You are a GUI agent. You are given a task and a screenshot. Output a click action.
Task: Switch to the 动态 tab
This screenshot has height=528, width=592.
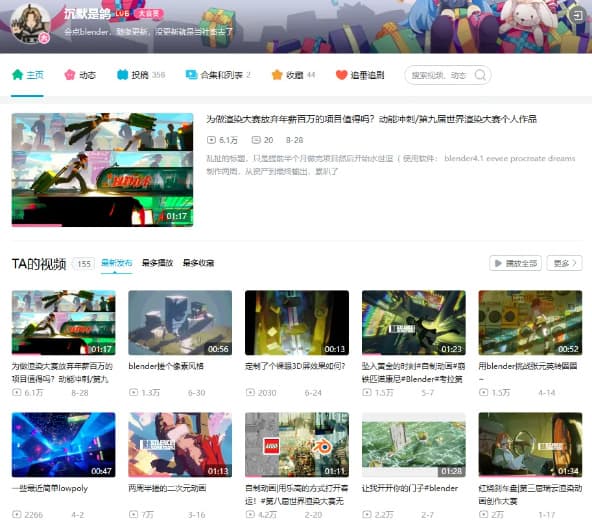pyautogui.click(x=80, y=75)
